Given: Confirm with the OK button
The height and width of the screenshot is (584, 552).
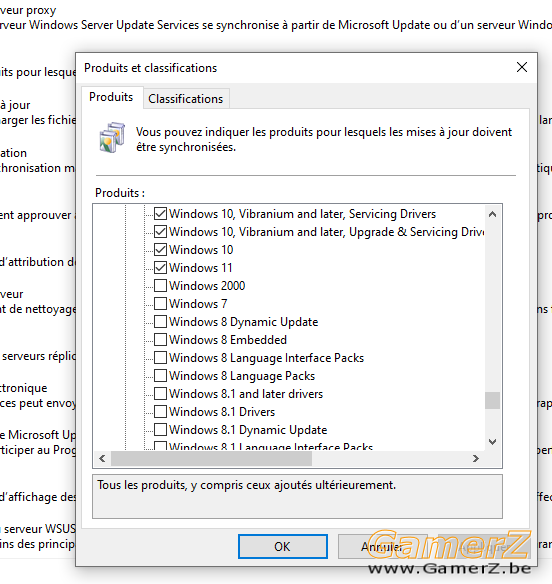Looking at the screenshot, I should click(x=283, y=546).
